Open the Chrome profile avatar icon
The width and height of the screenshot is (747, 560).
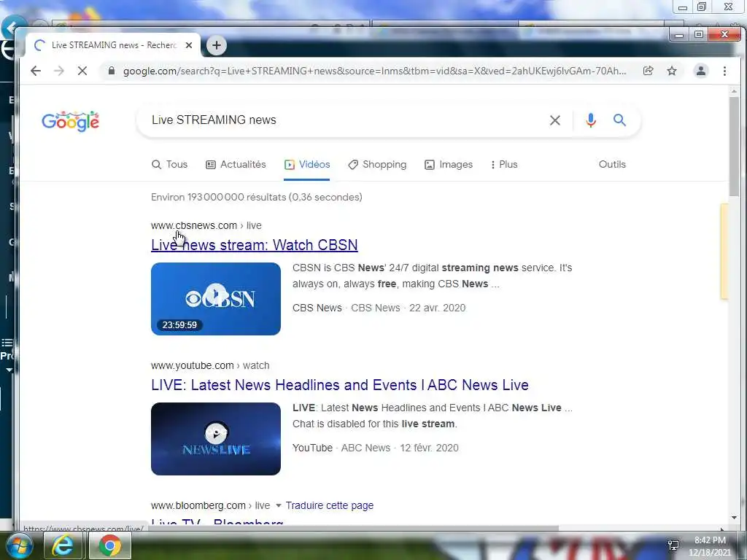coord(701,71)
